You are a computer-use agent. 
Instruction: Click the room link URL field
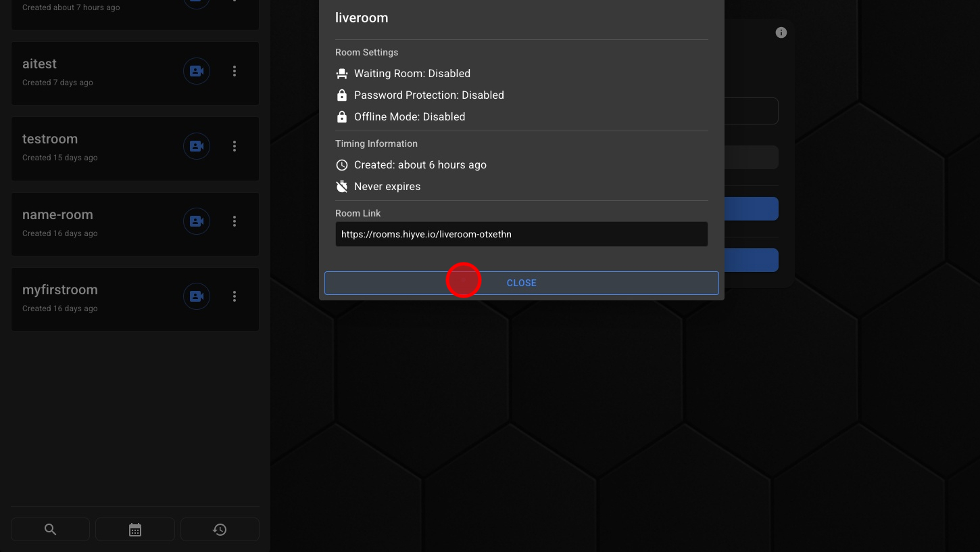coord(521,234)
